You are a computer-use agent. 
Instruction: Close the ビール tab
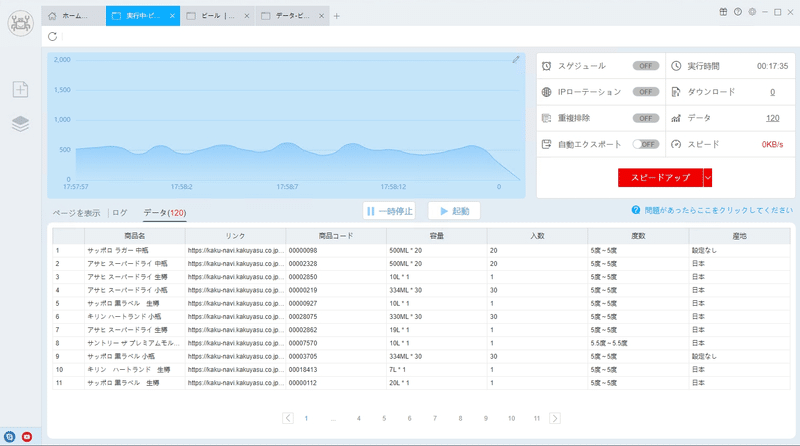tap(246, 16)
